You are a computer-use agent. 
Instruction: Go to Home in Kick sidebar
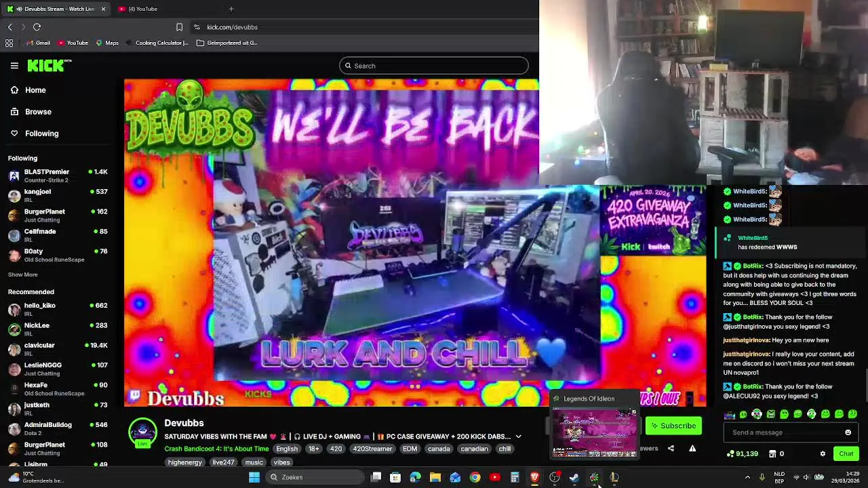pos(28,90)
